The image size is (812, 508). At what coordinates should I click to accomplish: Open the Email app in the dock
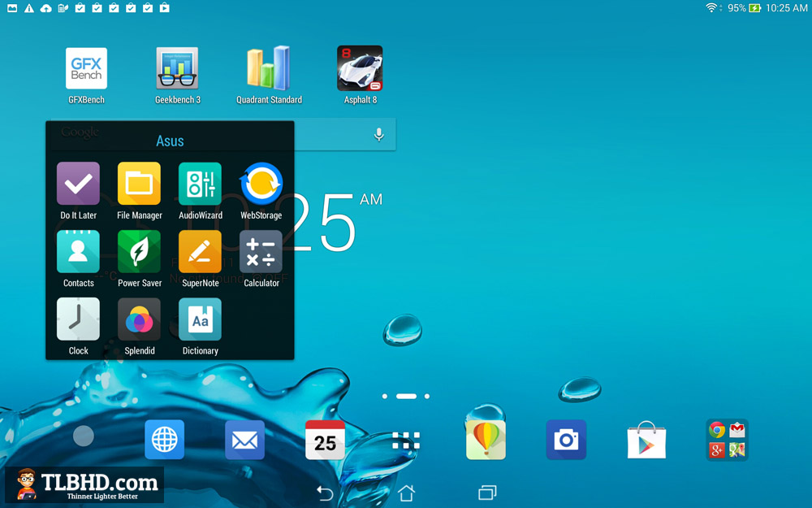pyautogui.click(x=245, y=440)
